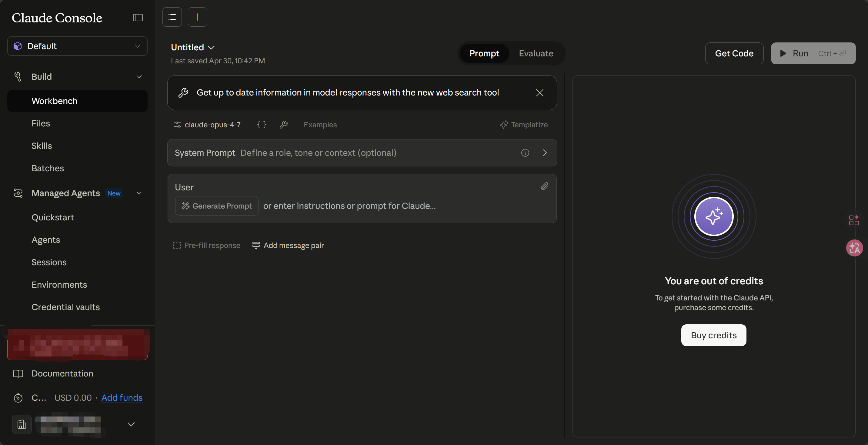
Task: Add a message pair
Action: [288, 246]
